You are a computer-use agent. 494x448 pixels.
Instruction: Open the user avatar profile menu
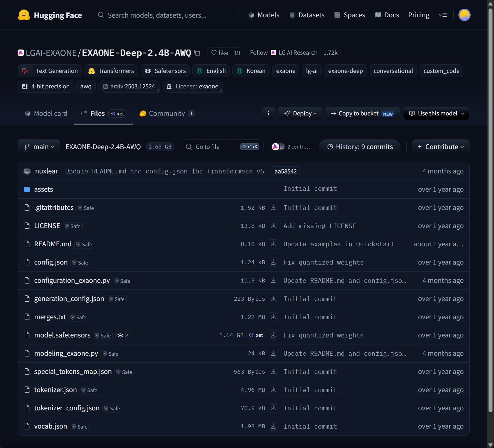click(x=464, y=15)
